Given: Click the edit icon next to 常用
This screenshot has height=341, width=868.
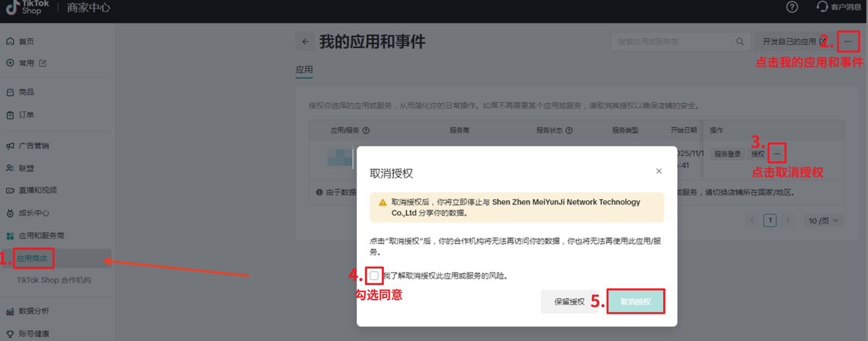Looking at the screenshot, I should (x=43, y=63).
